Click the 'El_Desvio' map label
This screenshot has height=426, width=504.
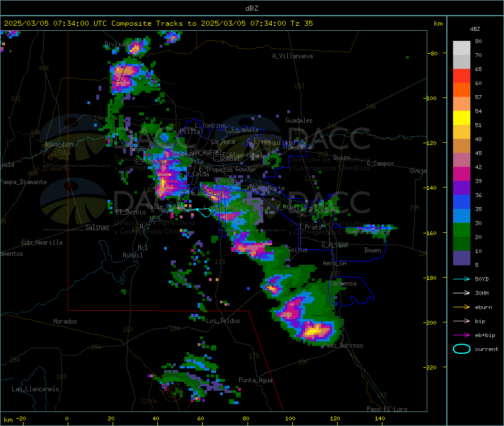[130, 212]
